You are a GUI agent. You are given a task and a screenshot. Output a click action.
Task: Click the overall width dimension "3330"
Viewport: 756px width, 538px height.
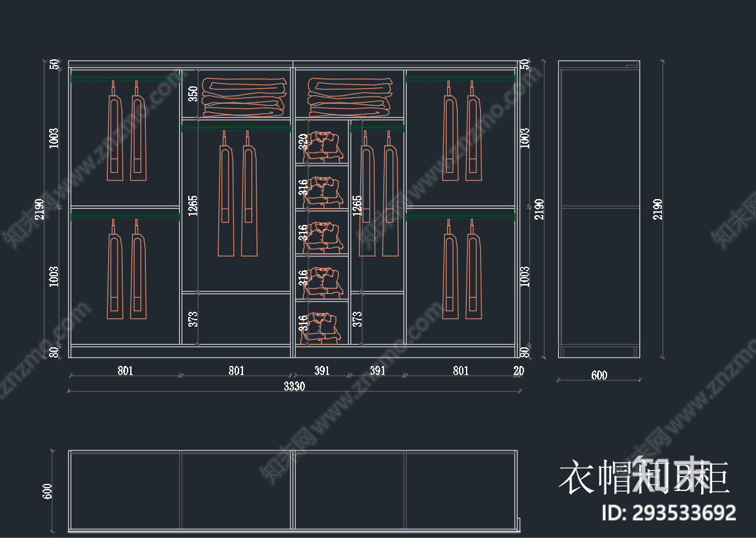coord(294,386)
